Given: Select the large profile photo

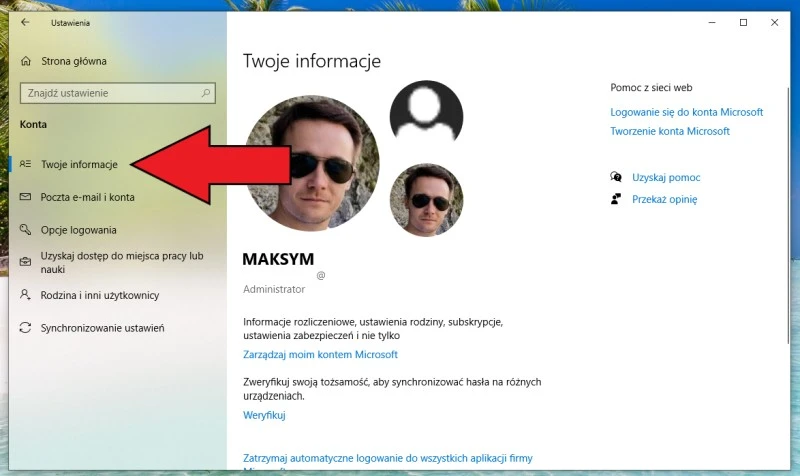Looking at the screenshot, I should click(312, 163).
